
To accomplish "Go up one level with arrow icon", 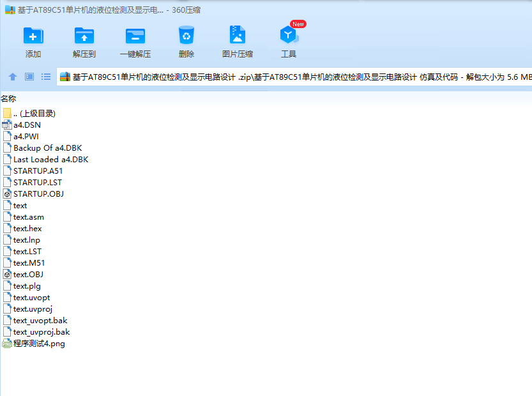I will point(13,77).
